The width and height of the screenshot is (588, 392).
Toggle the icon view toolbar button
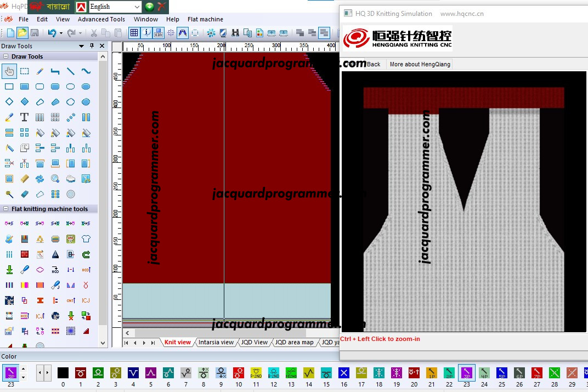(159, 33)
